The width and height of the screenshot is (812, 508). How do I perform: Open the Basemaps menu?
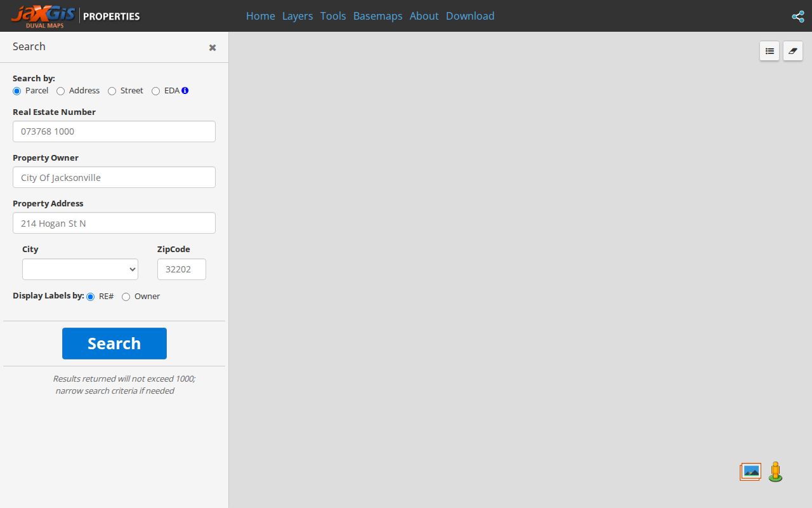coord(378,16)
